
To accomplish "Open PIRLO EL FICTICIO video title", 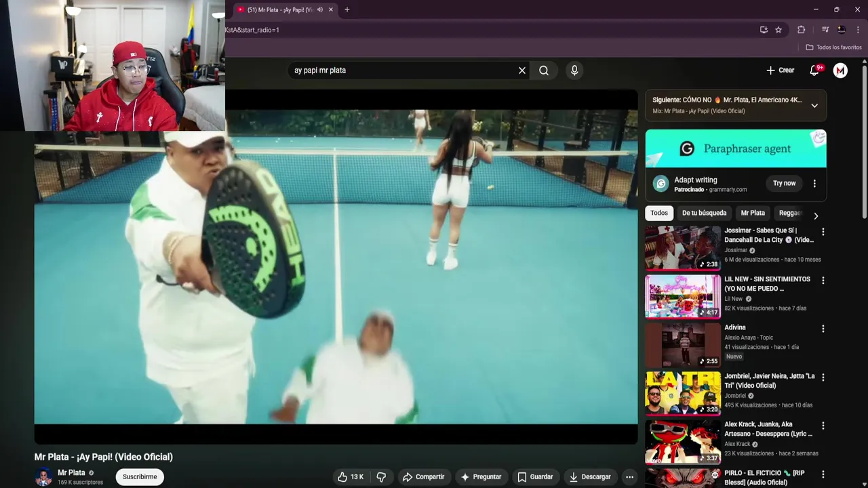I will coord(764,478).
